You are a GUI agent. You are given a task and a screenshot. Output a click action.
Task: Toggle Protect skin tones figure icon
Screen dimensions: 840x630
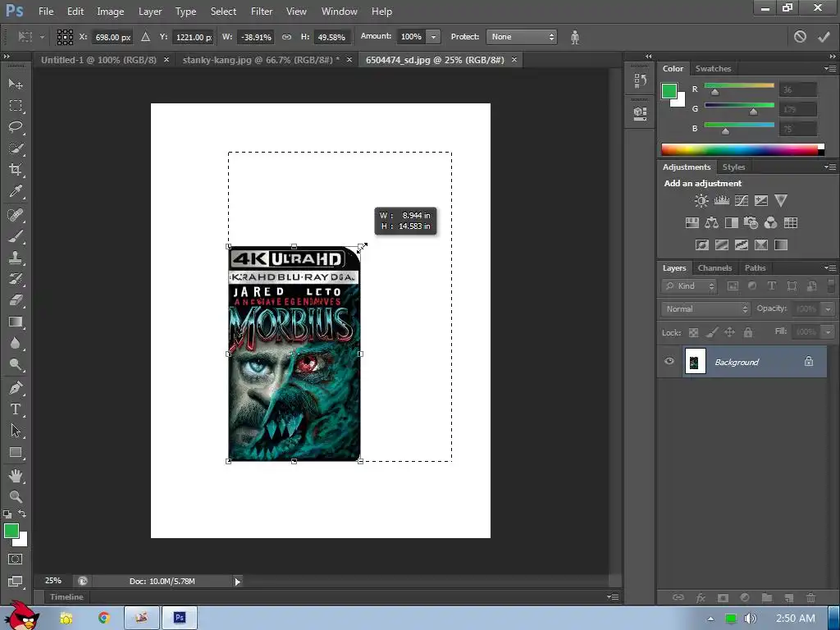[575, 37]
